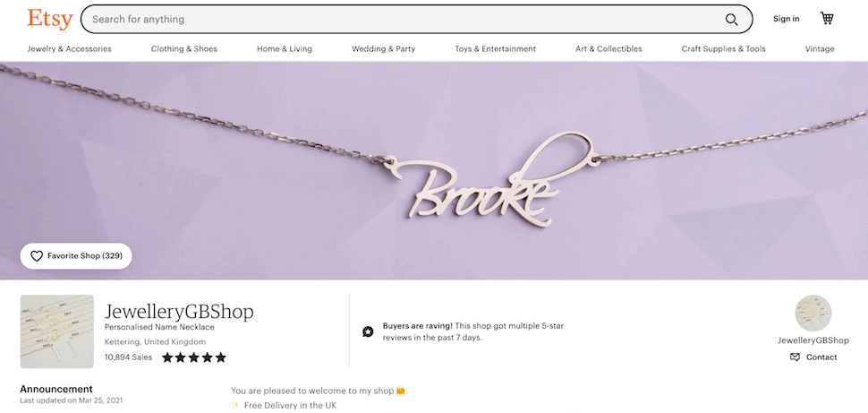Image resolution: width=868 pixels, height=413 pixels.
Task: Open the Toys & Entertainment category
Action: (x=496, y=48)
